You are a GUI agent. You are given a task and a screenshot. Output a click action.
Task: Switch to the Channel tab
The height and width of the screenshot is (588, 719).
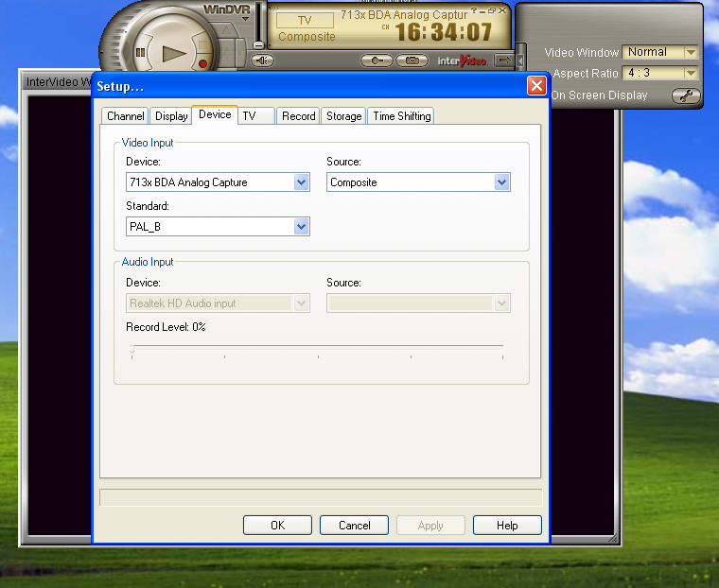(125, 116)
